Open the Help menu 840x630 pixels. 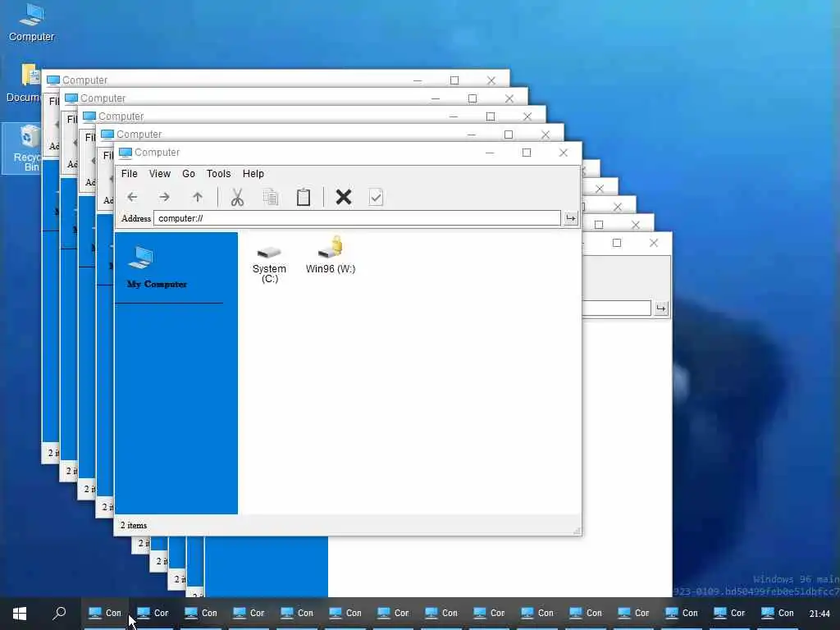[x=253, y=174]
